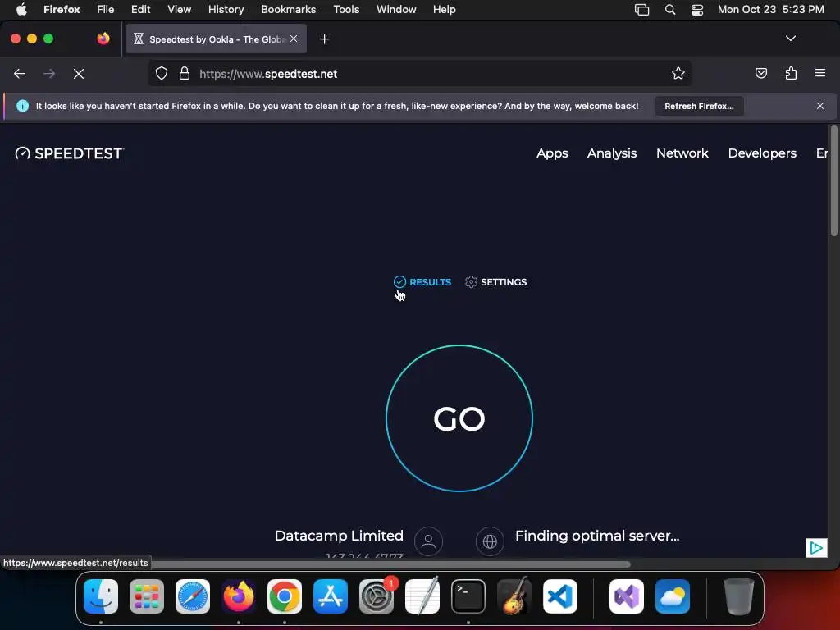Click the Firefox View icon
The image size is (840, 630).
coord(103,39)
